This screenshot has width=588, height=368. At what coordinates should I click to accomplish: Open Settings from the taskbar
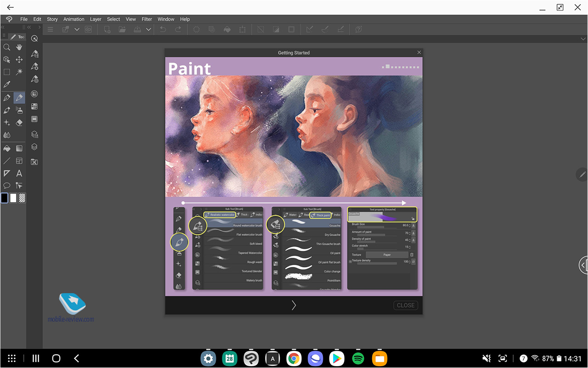[209, 358]
